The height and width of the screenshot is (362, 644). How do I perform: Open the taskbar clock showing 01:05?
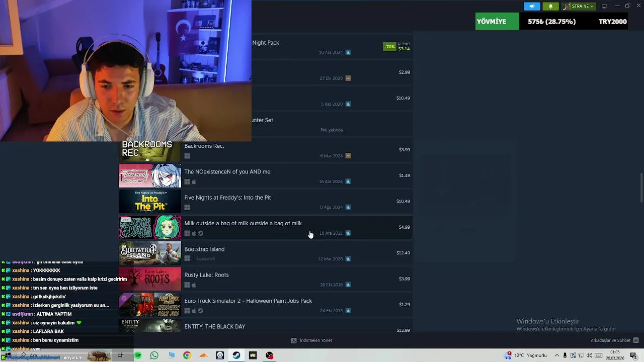[x=615, y=355]
